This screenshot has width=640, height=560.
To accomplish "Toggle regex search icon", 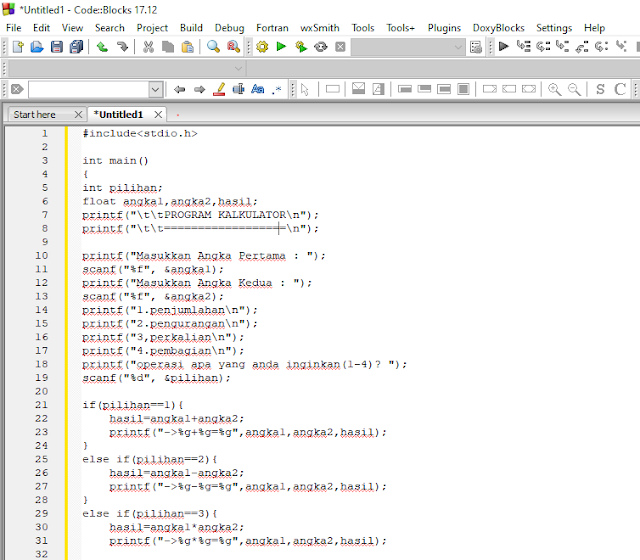I will tap(277, 89).
